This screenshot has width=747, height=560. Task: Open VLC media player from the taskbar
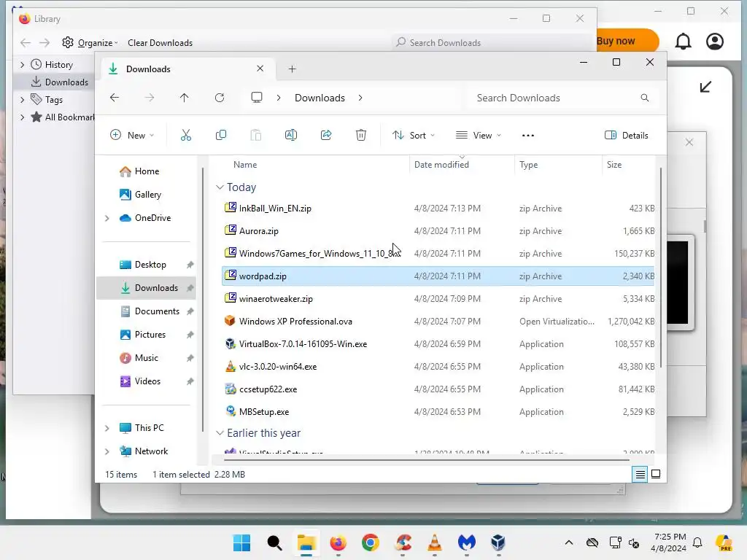[x=435, y=542]
